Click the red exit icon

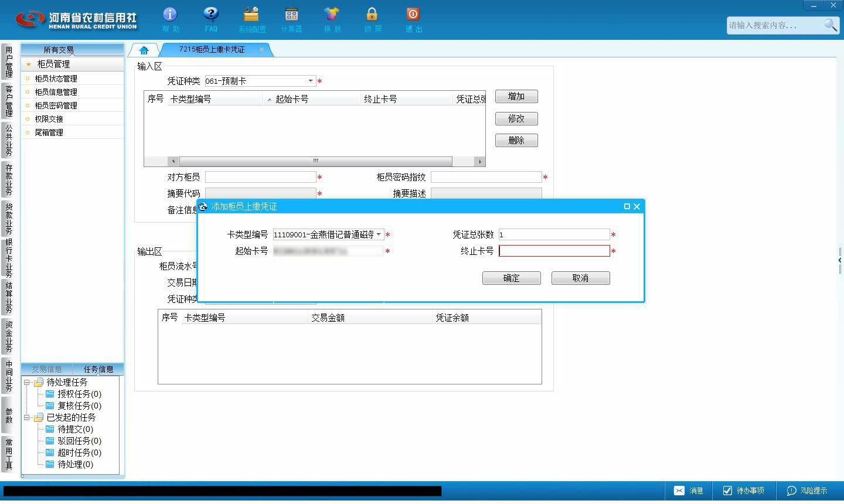(413, 19)
